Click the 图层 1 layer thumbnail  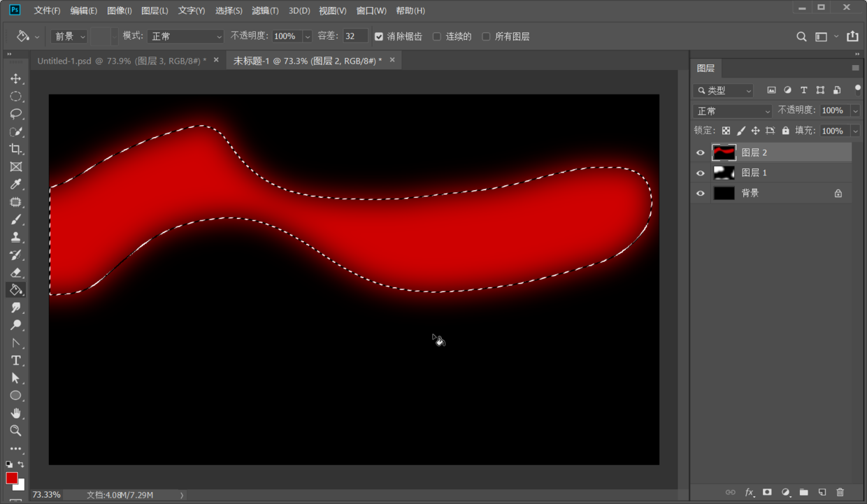pos(724,173)
